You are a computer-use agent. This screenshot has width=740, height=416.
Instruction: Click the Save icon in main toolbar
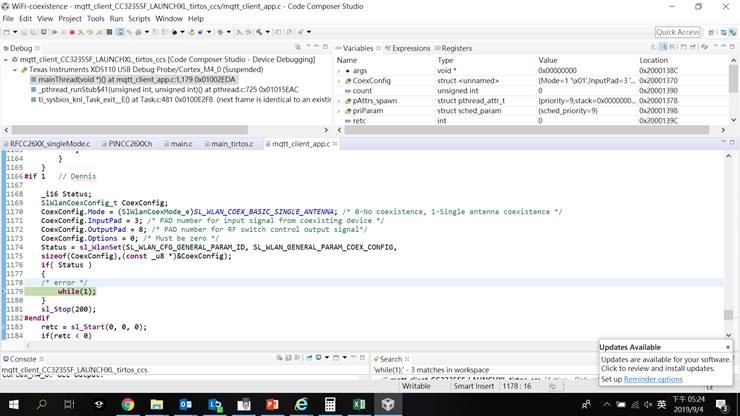[24, 32]
